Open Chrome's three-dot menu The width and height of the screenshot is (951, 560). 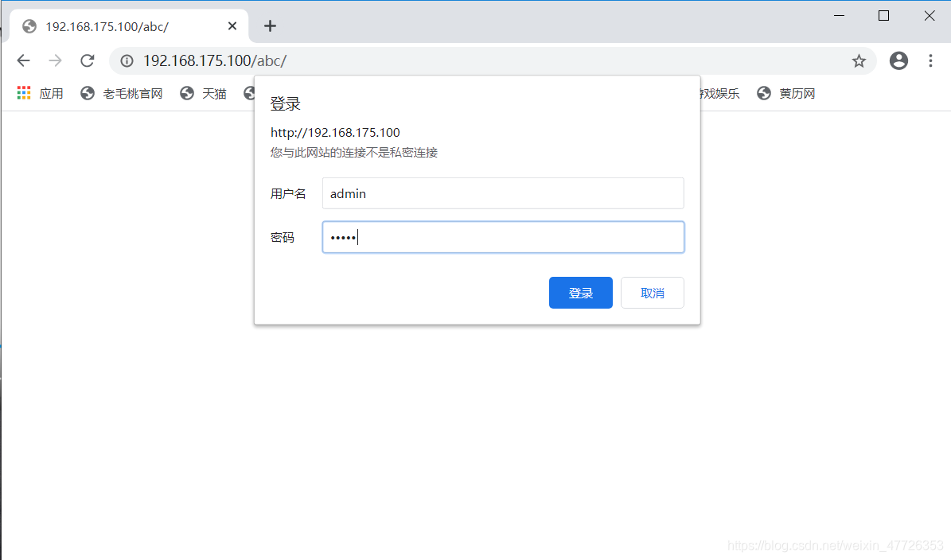click(x=930, y=60)
